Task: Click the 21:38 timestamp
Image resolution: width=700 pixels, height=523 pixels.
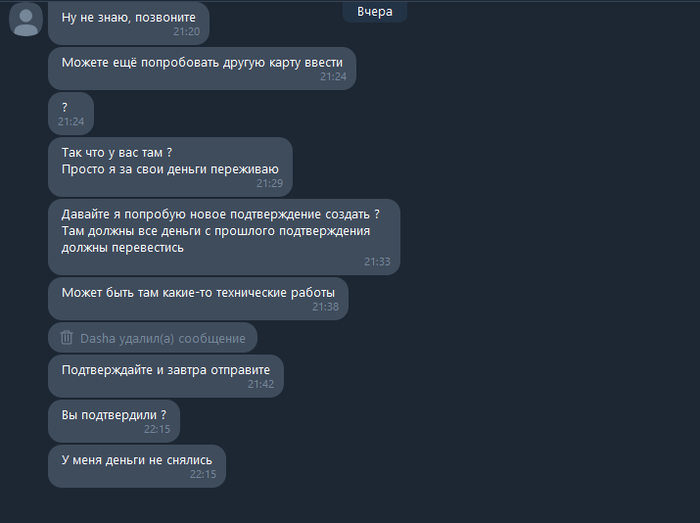Action: click(x=325, y=307)
